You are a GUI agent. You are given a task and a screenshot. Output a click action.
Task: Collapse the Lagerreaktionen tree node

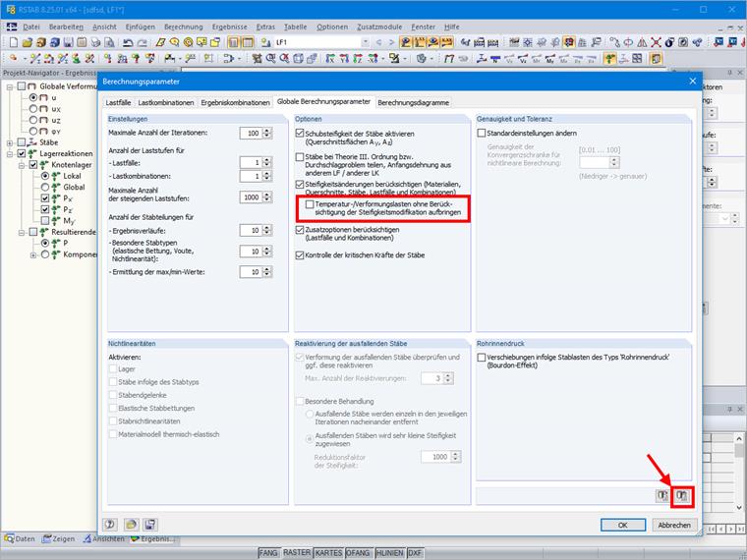point(10,154)
